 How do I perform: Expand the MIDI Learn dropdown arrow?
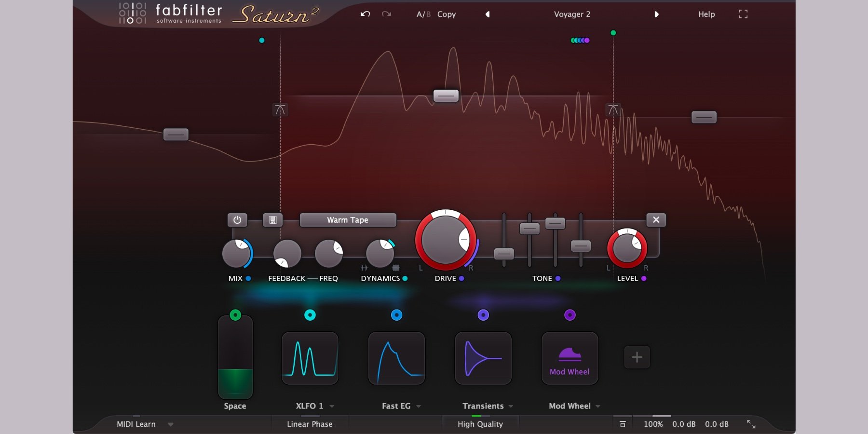tap(171, 424)
